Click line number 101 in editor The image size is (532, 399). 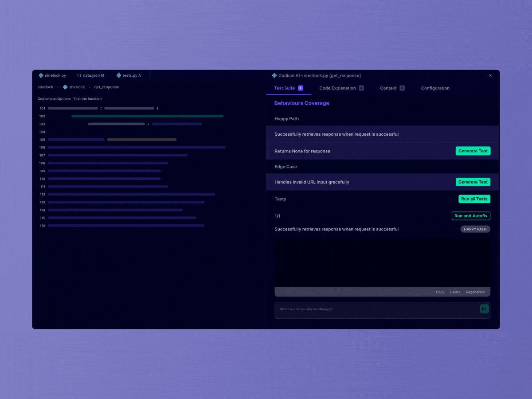[x=42, y=108]
